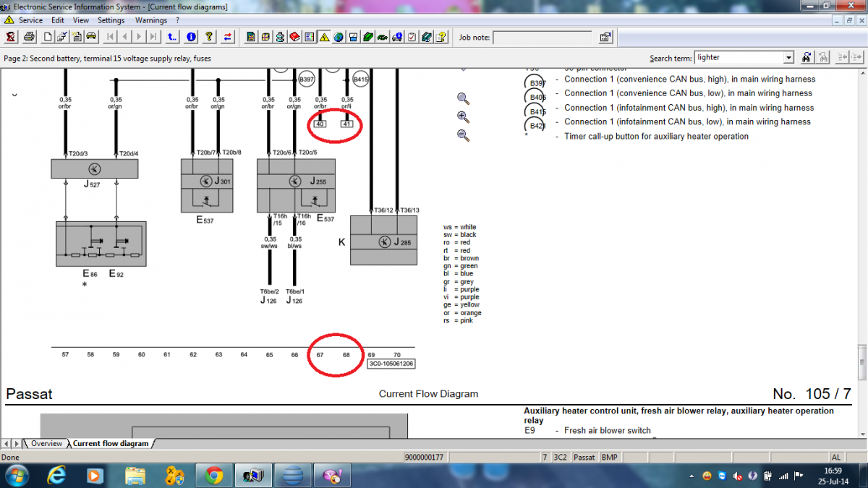Switch to the Overview tab
The height and width of the screenshot is (488, 868).
(46, 443)
